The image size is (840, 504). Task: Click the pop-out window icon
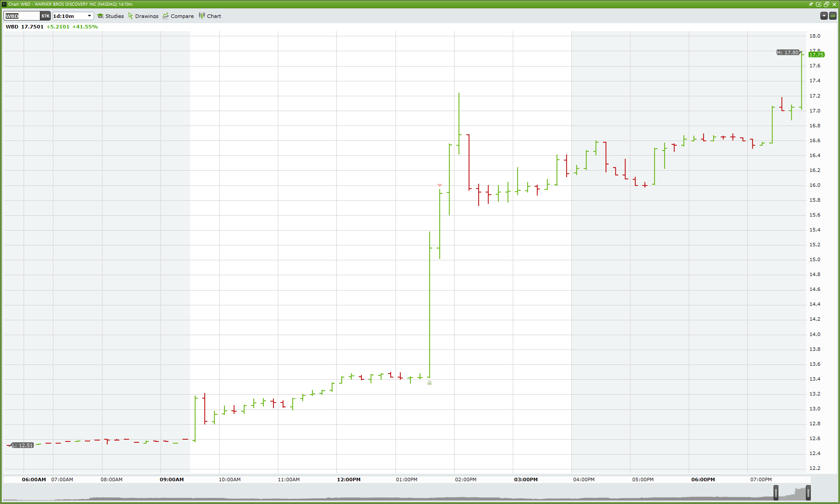819,4
